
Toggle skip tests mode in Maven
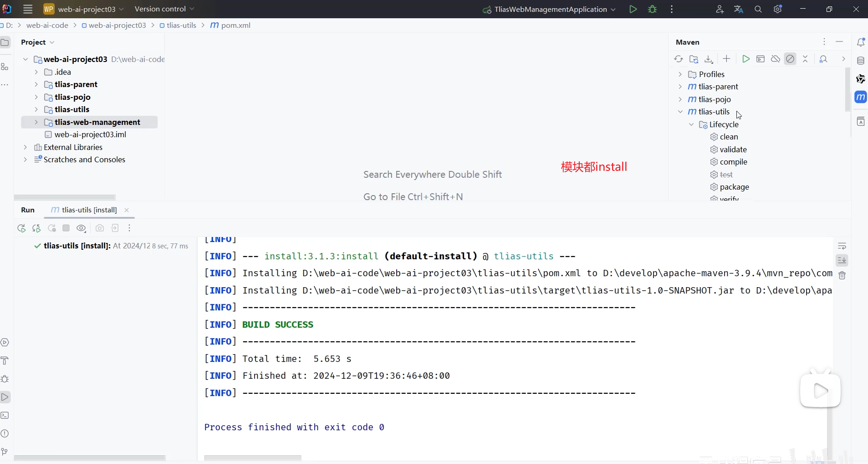pos(790,59)
